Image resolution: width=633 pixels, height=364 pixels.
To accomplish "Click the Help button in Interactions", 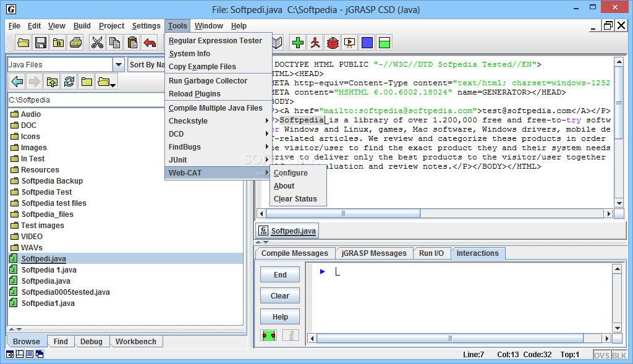I will tap(280, 317).
